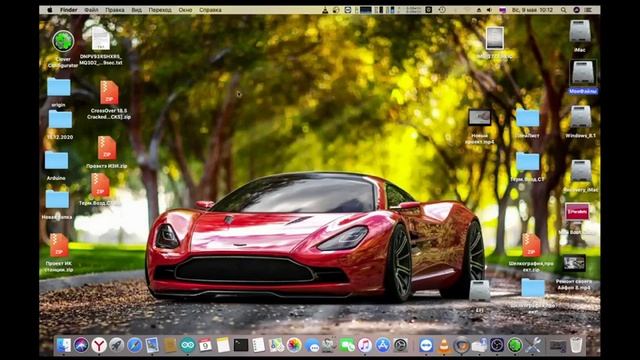This screenshot has height=360, width=640.
Task: Select the 9sec.txt text file
Action: click(100, 39)
